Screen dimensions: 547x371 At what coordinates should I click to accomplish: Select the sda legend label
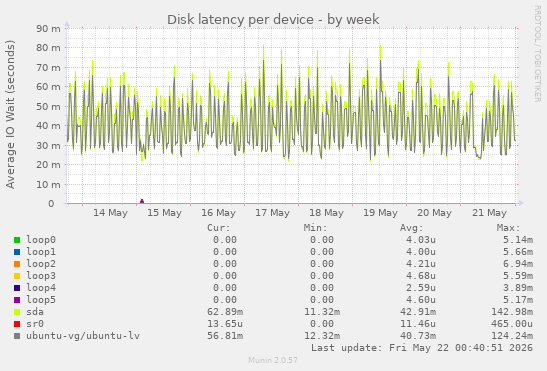coord(35,312)
